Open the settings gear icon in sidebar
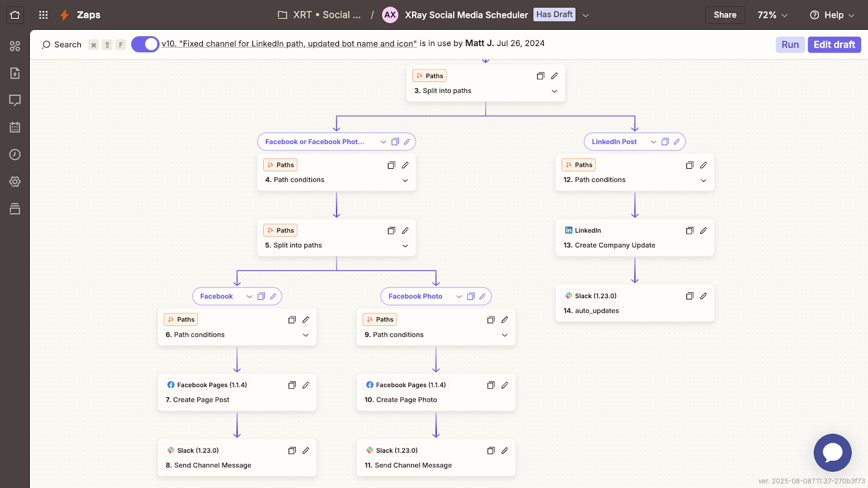 coord(15,182)
